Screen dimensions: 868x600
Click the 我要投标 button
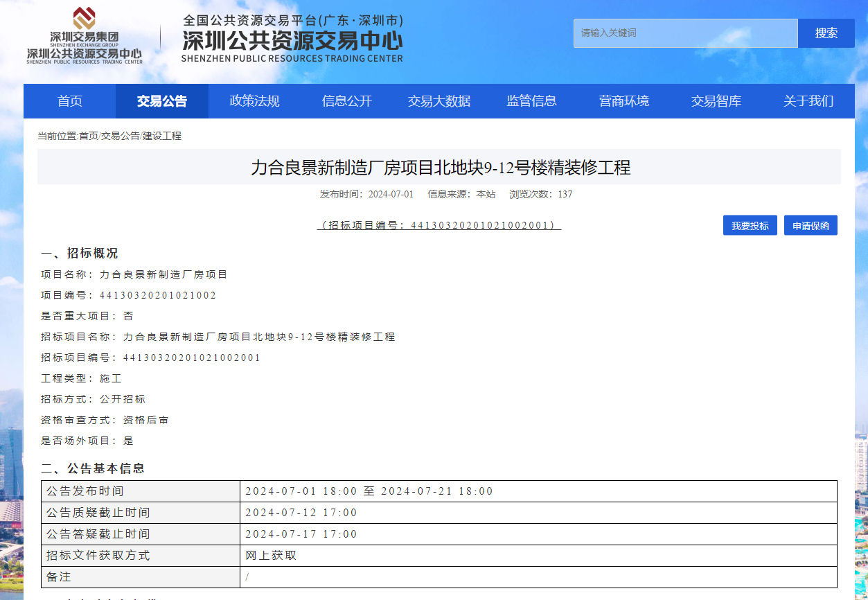pyautogui.click(x=750, y=225)
